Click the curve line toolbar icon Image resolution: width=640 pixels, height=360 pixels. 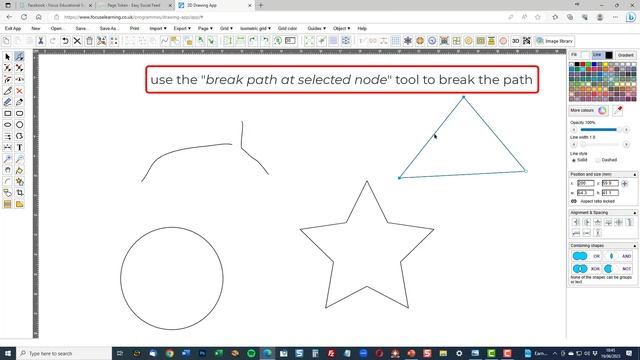click(x=164, y=41)
